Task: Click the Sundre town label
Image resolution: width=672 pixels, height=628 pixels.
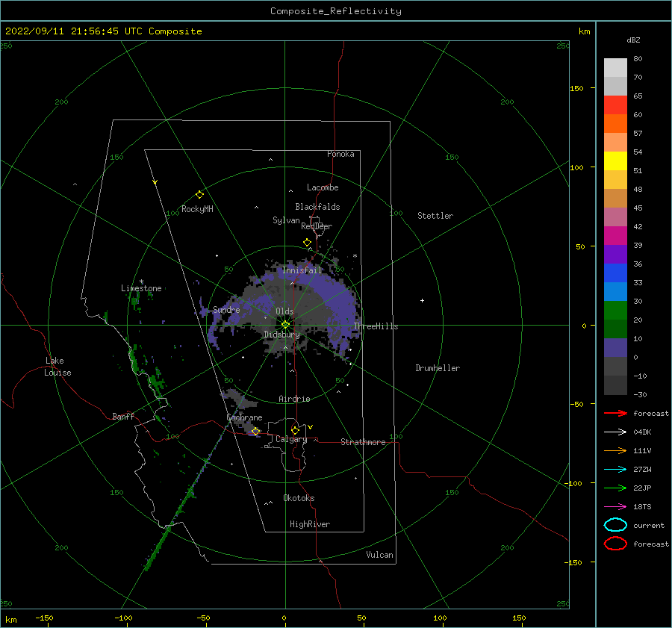Action: click(226, 310)
